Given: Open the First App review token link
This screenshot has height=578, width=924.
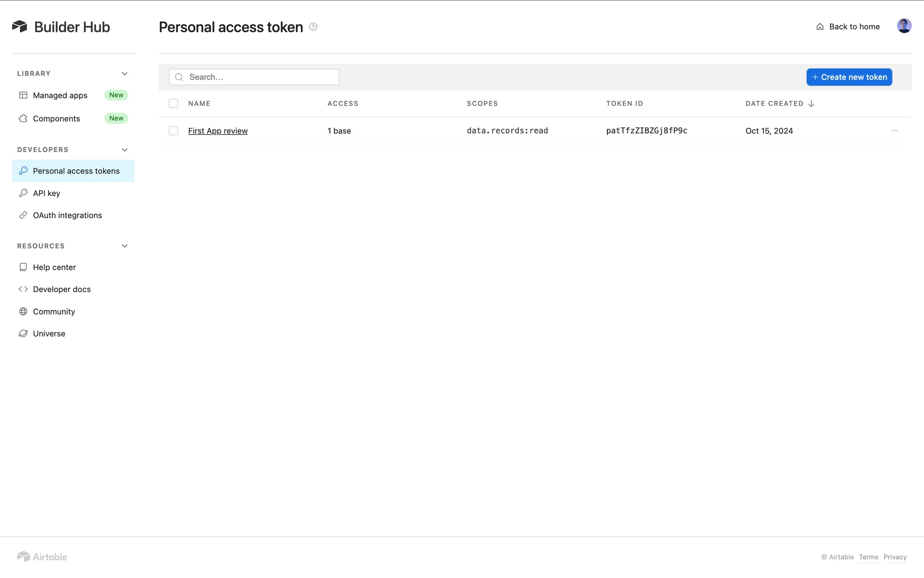Looking at the screenshot, I should click(x=218, y=131).
